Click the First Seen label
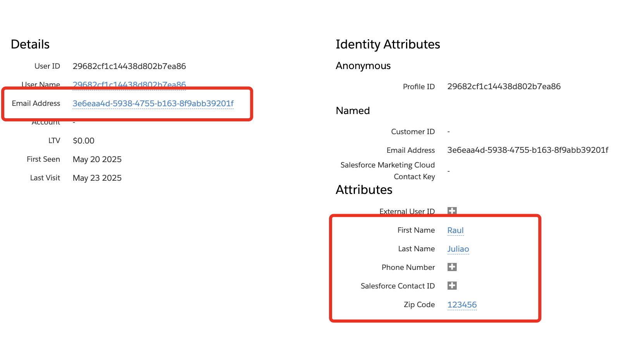The height and width of the screenshot is (337, 644). tap(43, 159)
